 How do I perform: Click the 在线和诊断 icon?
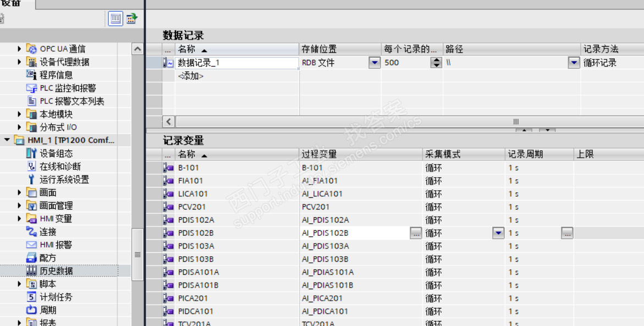tap(32, 166)
